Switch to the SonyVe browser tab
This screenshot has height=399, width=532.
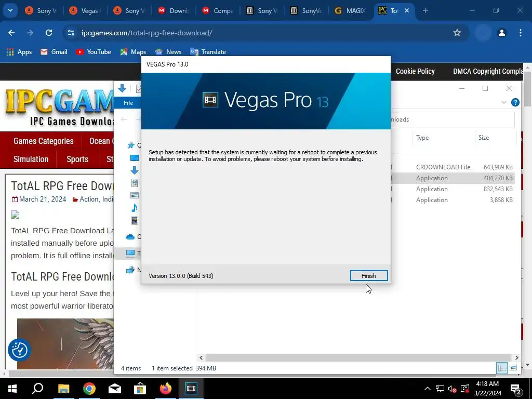306,11
